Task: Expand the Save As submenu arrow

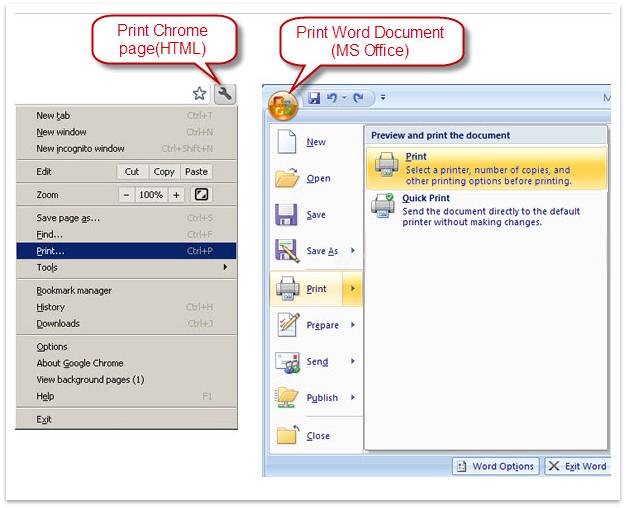Action: [353, 250]
